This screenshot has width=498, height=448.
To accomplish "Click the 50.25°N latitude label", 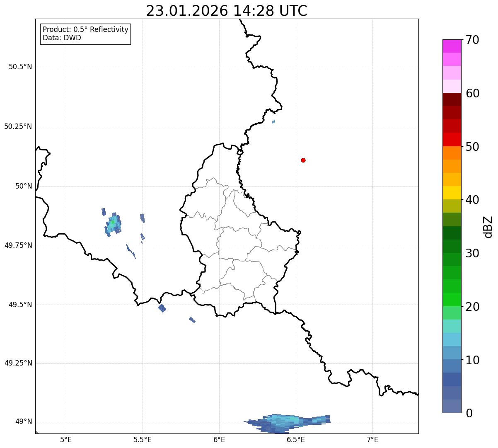I will pos(18,126).
